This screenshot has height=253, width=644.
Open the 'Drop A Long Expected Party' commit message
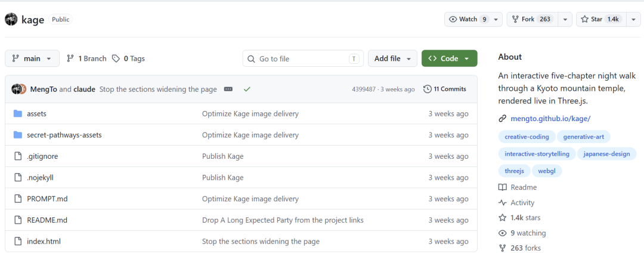pyautogui.click(x=283, y=220)
